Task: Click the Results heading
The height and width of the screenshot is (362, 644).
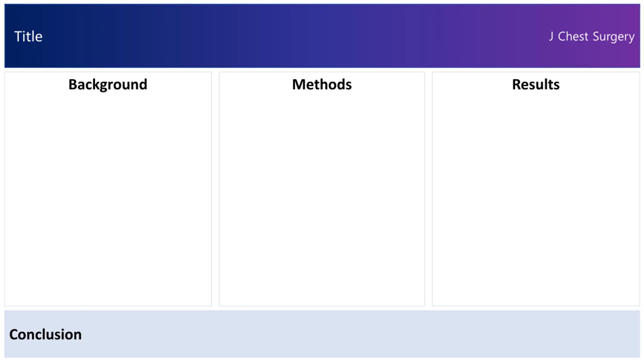Action: tap(536, 84)
